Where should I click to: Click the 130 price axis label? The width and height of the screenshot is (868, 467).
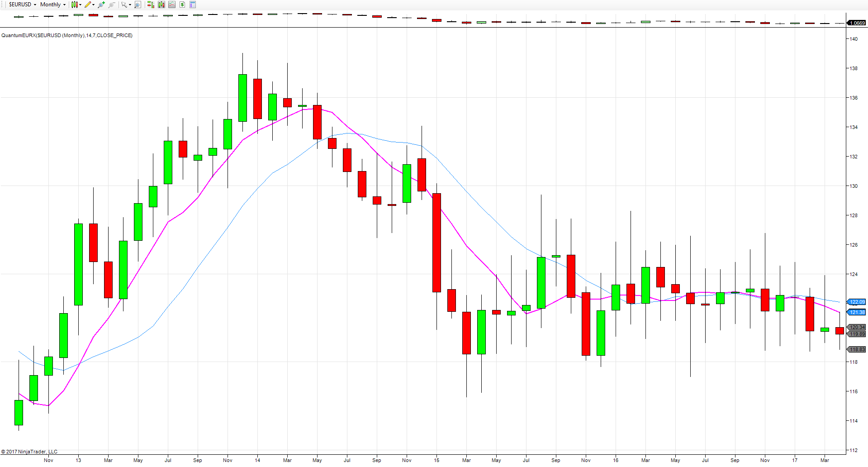(x=853, y=186)
